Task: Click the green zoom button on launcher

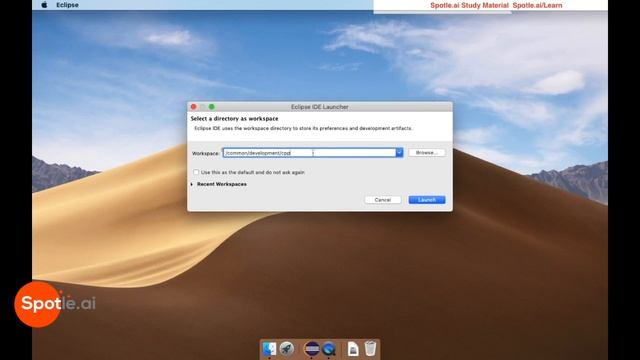Action: [211, 107]
